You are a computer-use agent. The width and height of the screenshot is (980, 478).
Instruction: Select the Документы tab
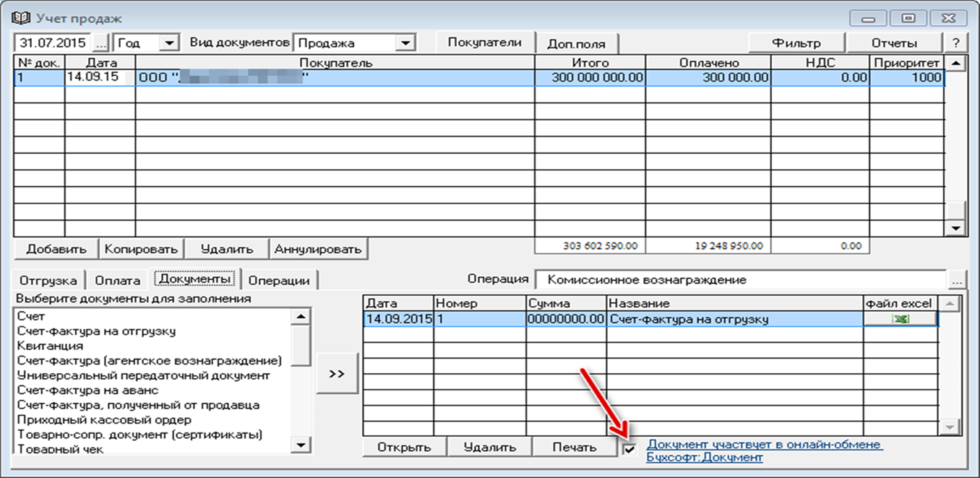coord(195,279)
